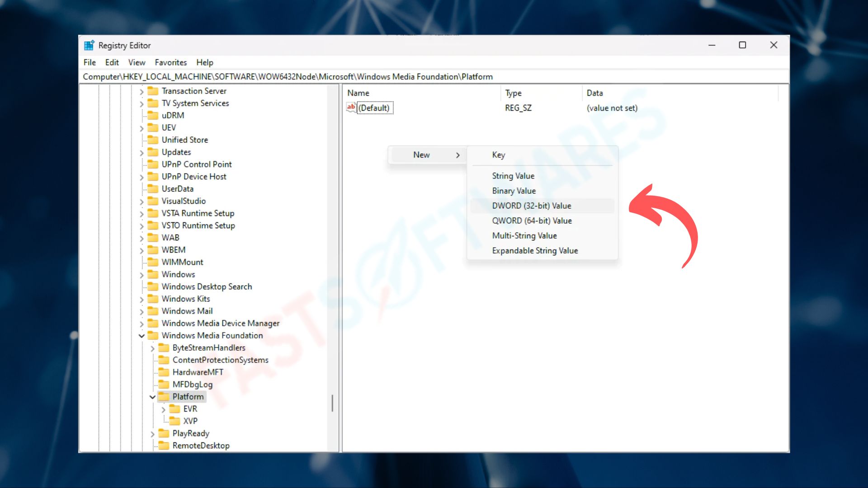Open the View menu

[137, 62]
